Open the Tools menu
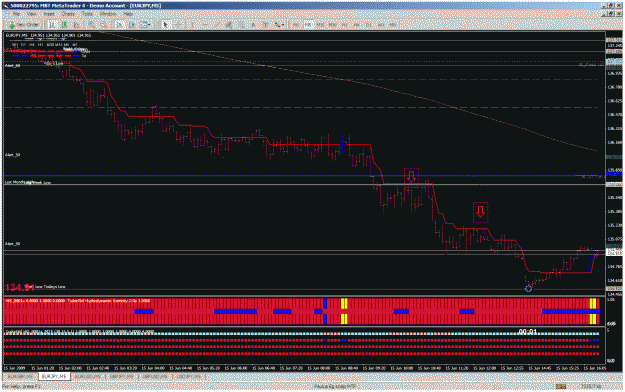The height and width of the screenshot is (392, 625). 87,14
